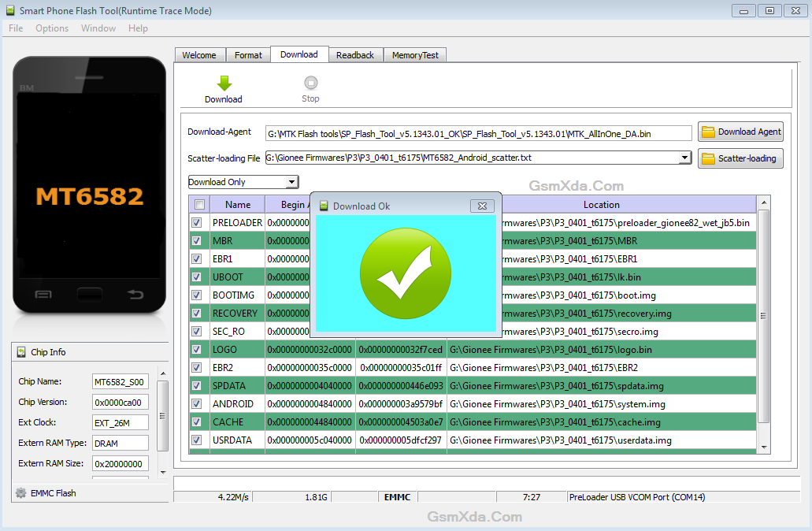Click the Download Agent folder icon
Image resolution: width=812 pixels, height=531 pixels.
[x=708, y=132]
